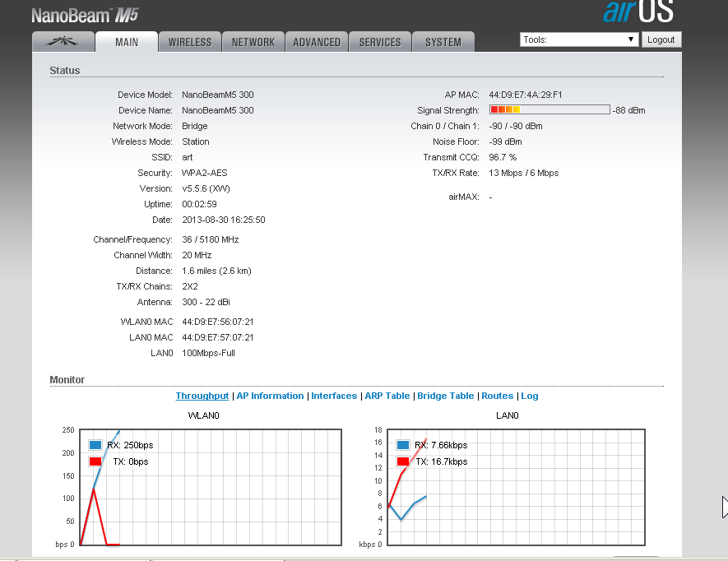
Task: Open the ARP Table link
Action: click(x=387, y=396)
